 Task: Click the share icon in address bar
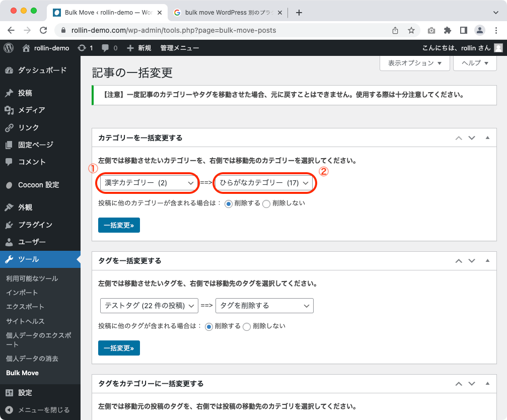tap(395, 30)
